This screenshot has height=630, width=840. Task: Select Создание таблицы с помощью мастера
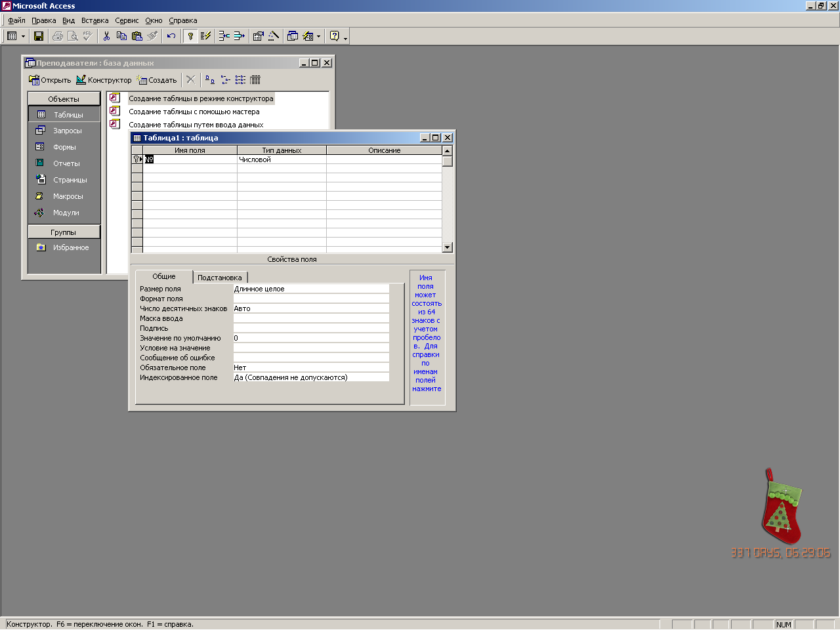pos(194,112)
